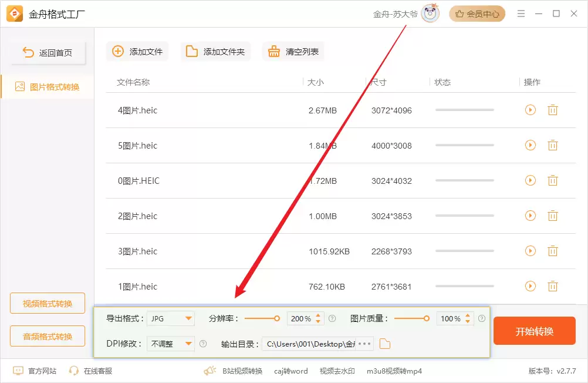Image resolution: width=588 pixels, height=383 pixels.
Task: Click 清空列表 button
Action: [x=293, y=52]
